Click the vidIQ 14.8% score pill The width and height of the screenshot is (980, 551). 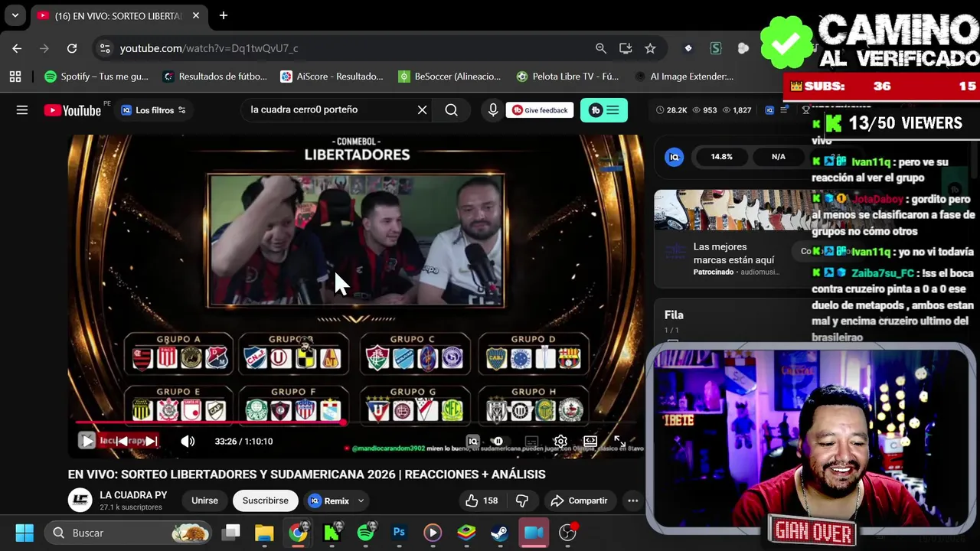click(721, 156)
